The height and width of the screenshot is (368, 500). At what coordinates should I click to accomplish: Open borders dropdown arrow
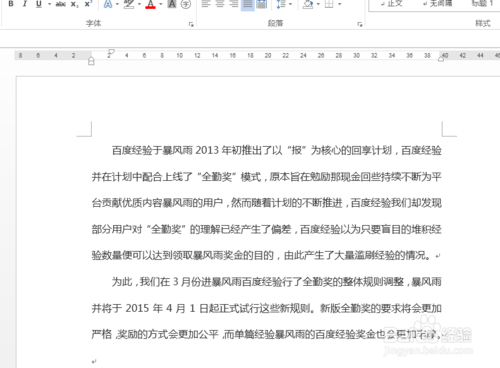(340, 4)
